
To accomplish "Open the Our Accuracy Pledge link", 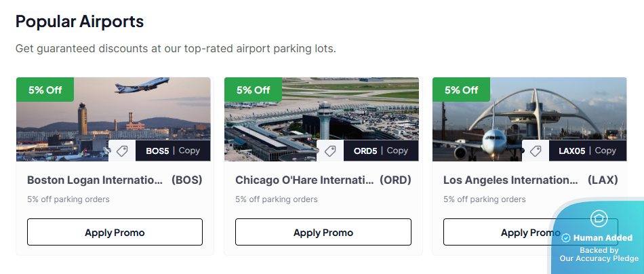I will [x=599, y=258].
